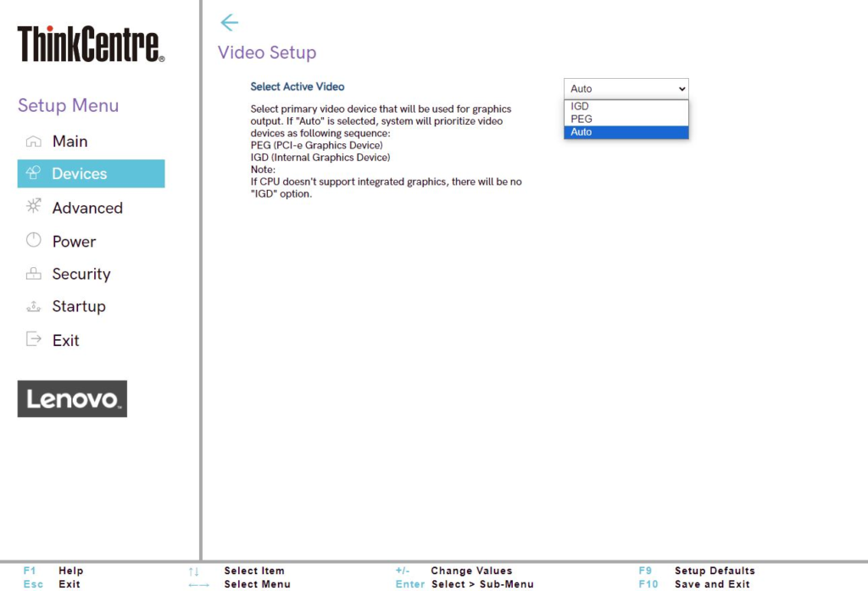Click the home icon next to Main
Image resolution: width=868 pixels, height=591 pixels.
point(34,142)
